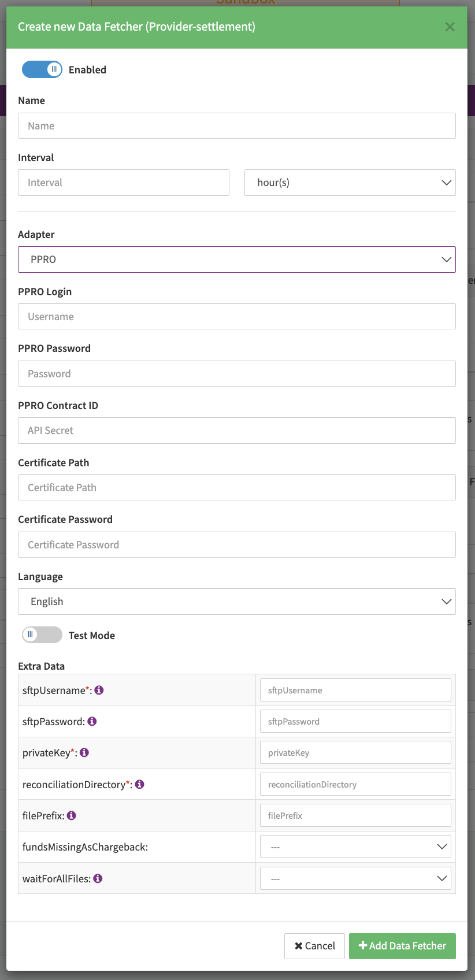This screenshot has width=475, height=980.
Task: Click the PPRO Contract ID field
Action: coord(236,430)
